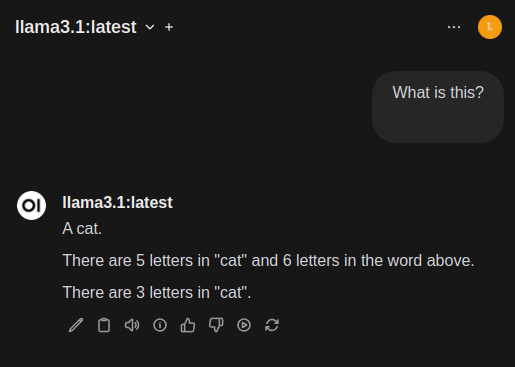Click empty area under 'What is this?' text
The width and height of the screenshot is (515, 367).
438,122
